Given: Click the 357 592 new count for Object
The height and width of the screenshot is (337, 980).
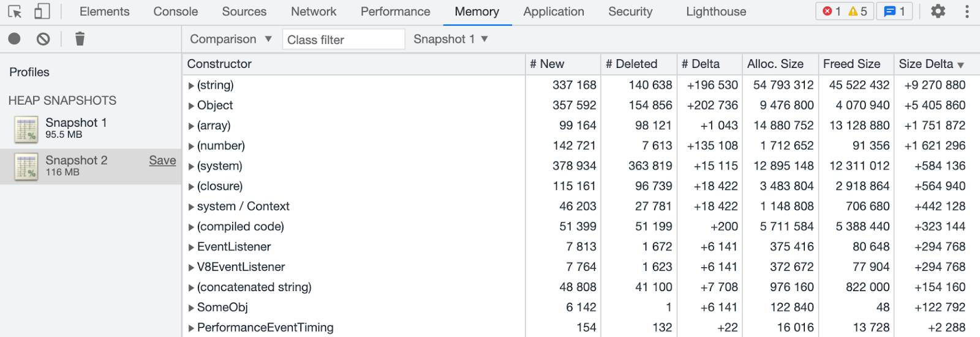Looking at the screenshot, I should (x=574, y=105).
